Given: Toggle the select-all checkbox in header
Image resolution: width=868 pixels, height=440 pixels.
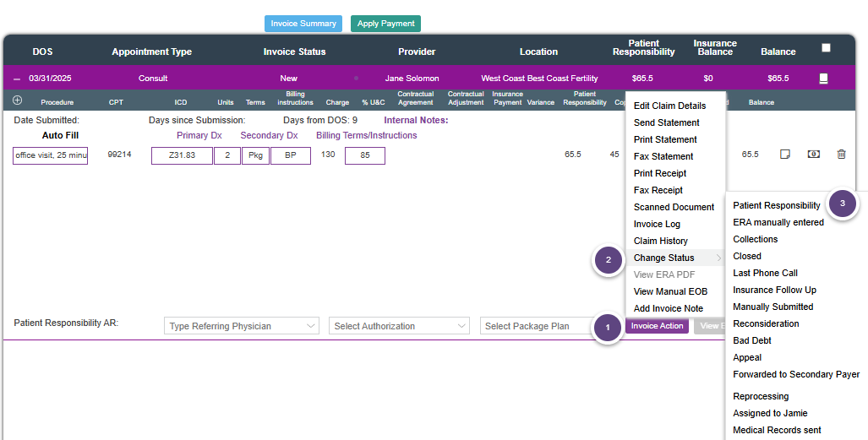Looking at the screenshot, I should click(x=826, y=48).
